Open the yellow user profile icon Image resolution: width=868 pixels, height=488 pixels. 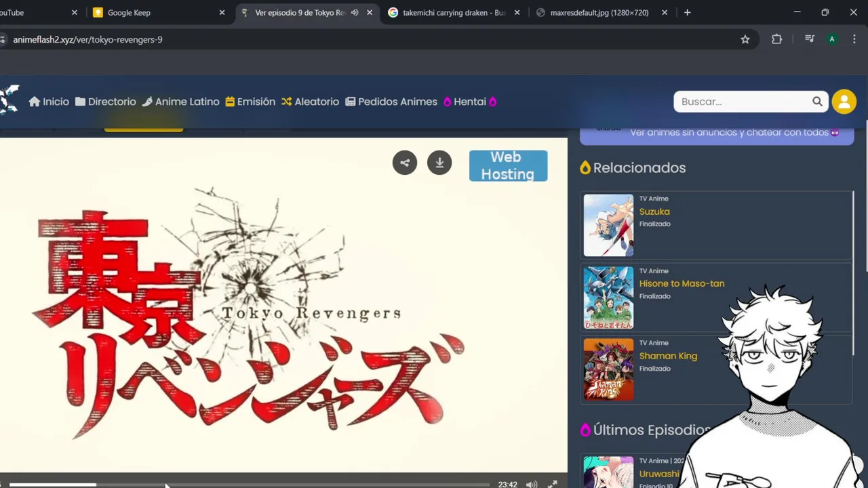(844, 102)
